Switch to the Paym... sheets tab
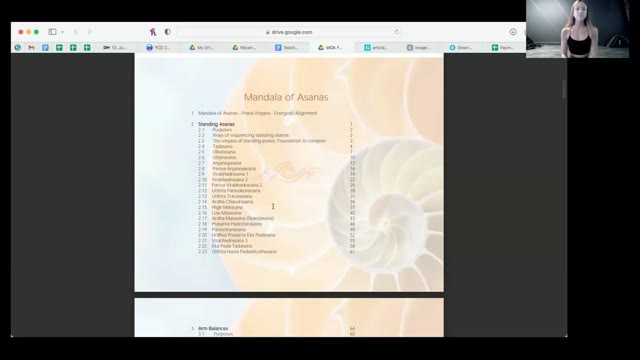Screen dimensions: 640x360 [x=503, y=48]
